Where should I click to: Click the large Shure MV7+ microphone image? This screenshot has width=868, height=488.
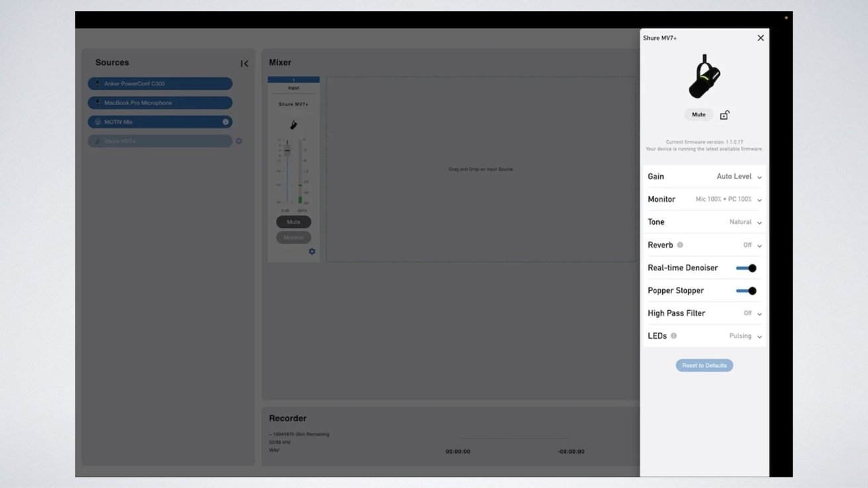704,77
